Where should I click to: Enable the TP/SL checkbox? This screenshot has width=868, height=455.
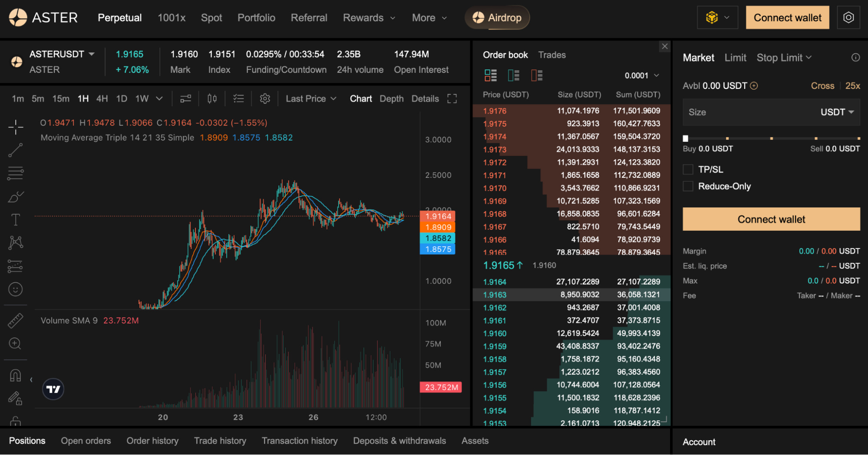coord(688,169)
